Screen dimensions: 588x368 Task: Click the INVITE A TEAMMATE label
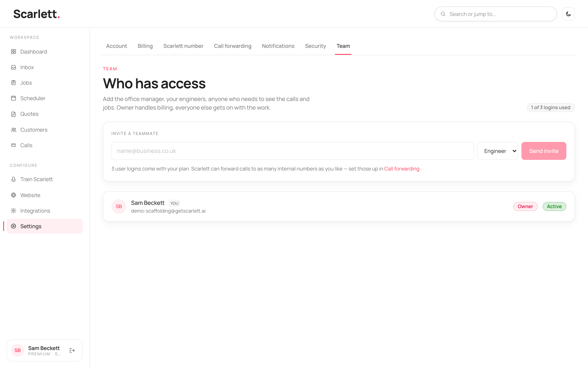pyautogui.click(x=135, y=134)
